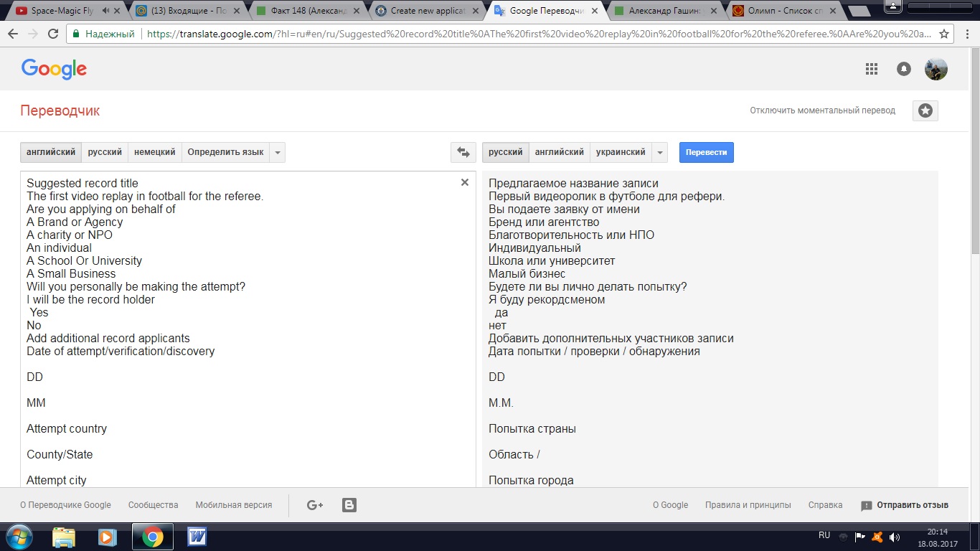
Task: Choose Определить язык detection
Action: pos(225,152)
